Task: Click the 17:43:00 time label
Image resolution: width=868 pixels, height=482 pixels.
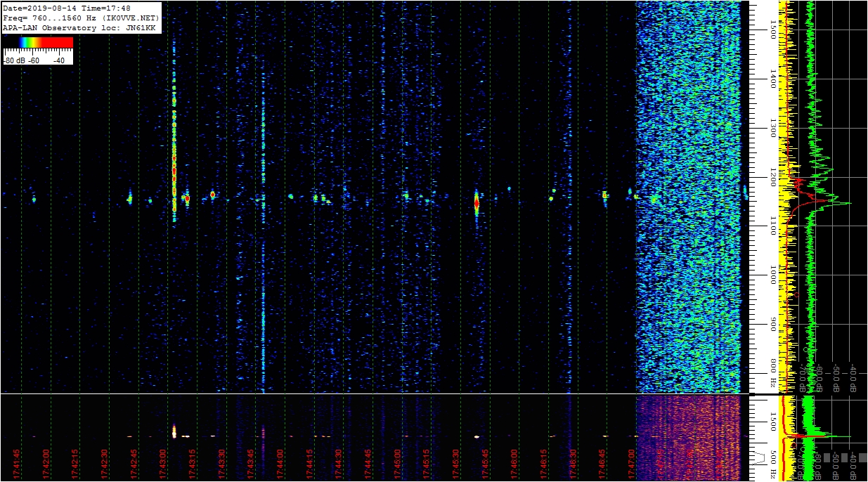Action: point(163,464)
